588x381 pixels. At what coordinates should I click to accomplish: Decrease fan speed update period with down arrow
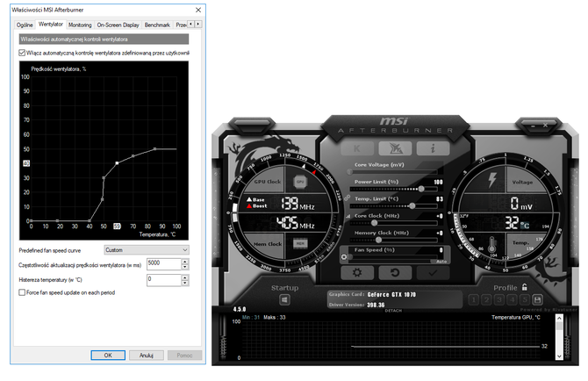click(x=185, y=267)
